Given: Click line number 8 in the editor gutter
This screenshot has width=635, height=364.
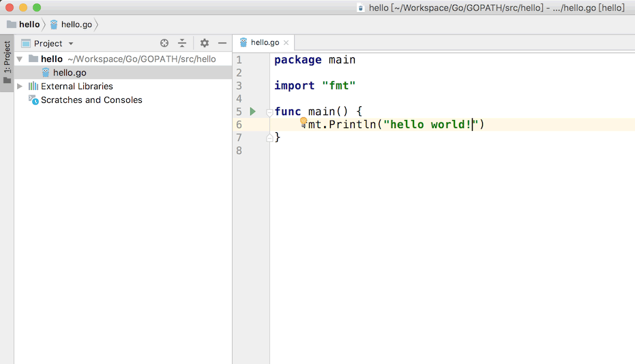Looking at the screenshot, I should (x=239, y=151).
